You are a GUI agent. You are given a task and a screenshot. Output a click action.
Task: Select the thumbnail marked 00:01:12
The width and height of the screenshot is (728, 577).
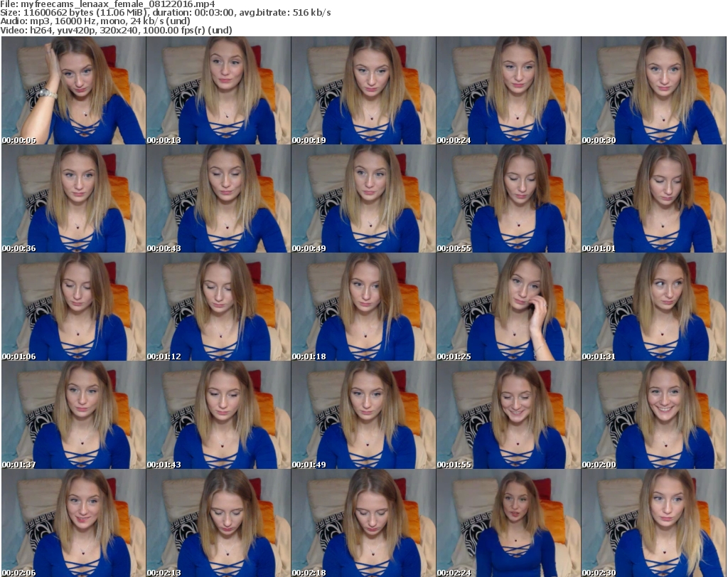pos(219,307)
